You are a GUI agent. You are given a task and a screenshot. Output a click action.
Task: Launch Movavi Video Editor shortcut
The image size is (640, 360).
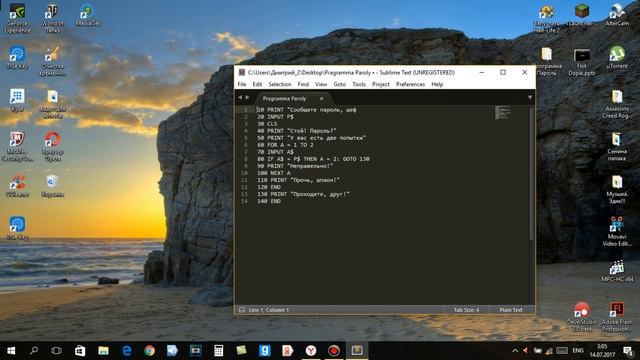(617, 231)
